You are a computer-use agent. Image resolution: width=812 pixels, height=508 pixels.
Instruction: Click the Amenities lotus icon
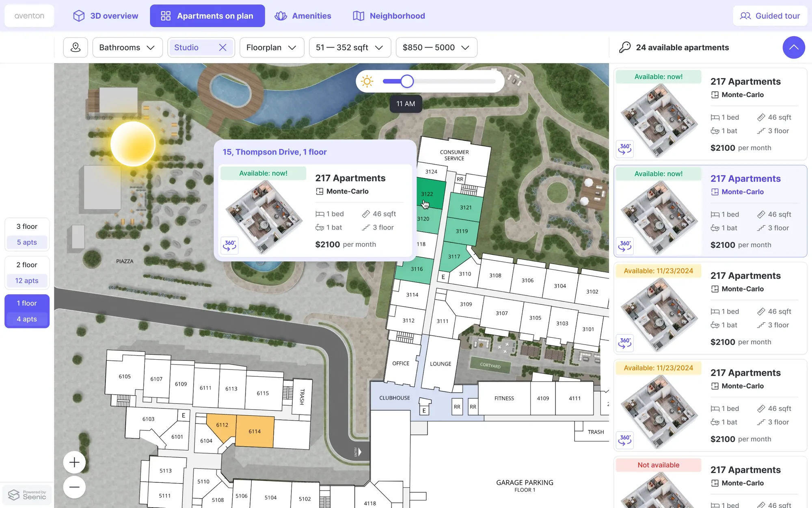point(281,16)
